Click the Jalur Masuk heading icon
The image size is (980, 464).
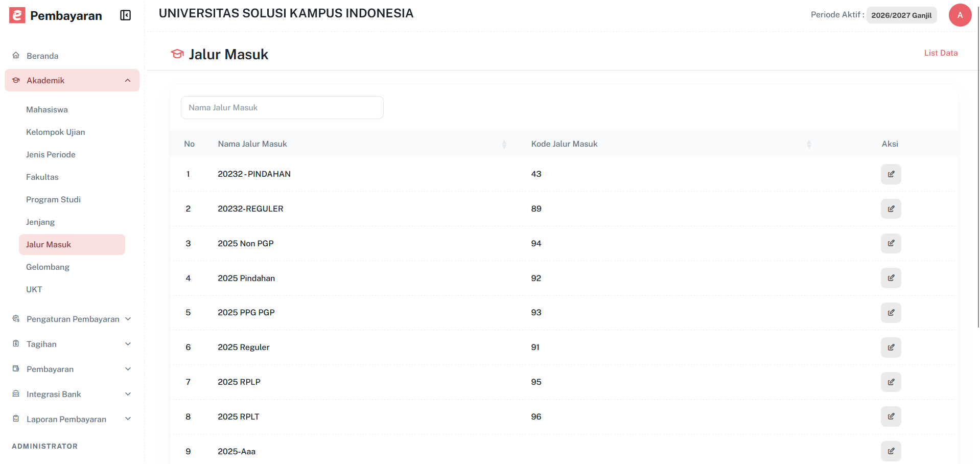click(177, 54)
